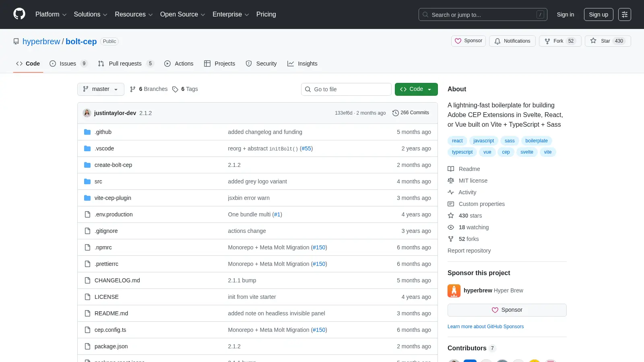Open Learn more about GitHub Sponsors
The width and height of the screenshot is (644, 362).
tap(486, 327)
